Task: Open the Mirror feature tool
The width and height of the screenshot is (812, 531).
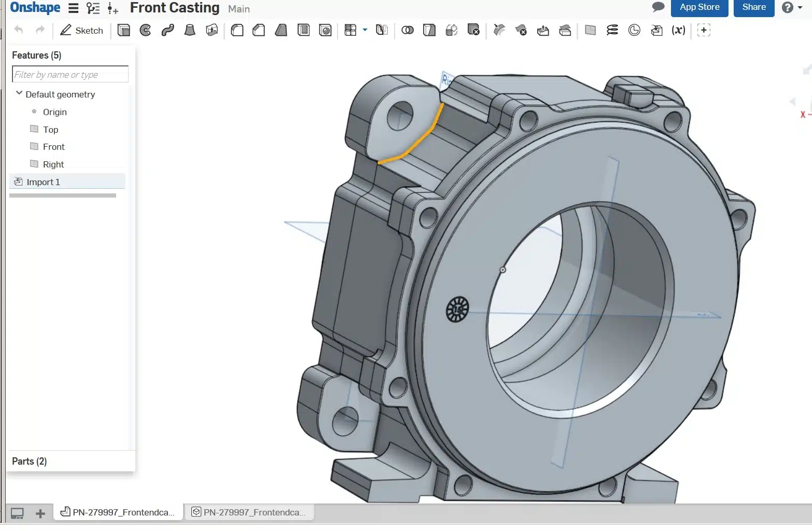Action: pos(382,30)
